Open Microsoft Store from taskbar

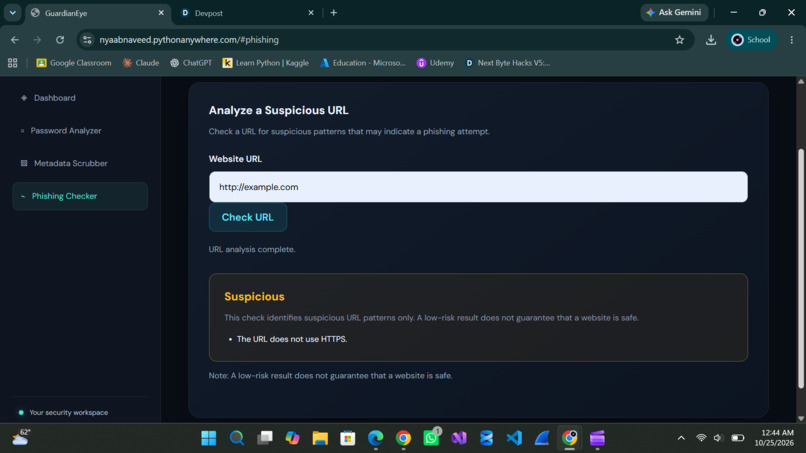tap(348, 438)
